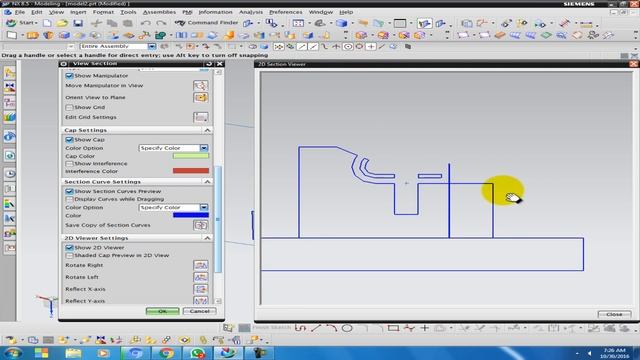Screen dimensions: 640x360
Task: Click the View Section dialog scrollbar
Action: [x=218, y=219]
